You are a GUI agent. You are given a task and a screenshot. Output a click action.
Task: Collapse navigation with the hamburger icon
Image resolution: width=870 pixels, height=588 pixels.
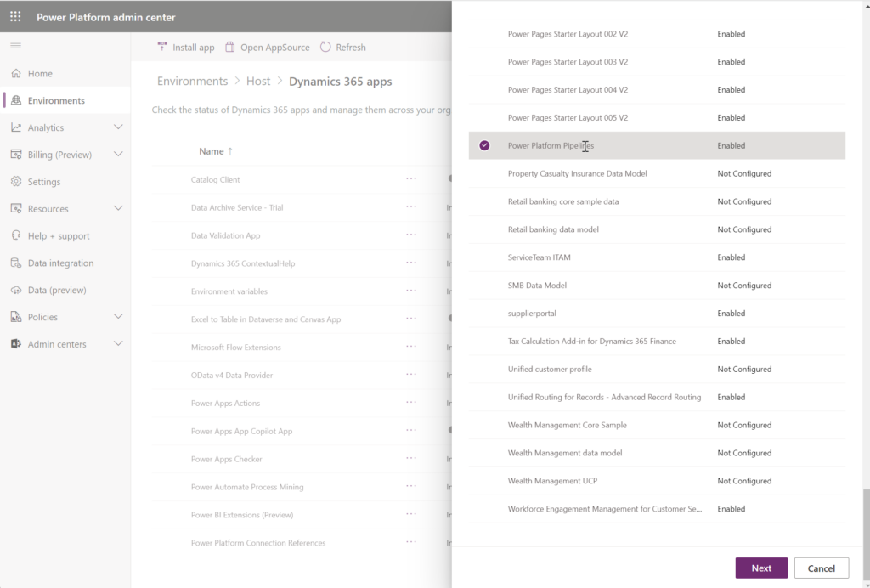pos(15,46)
